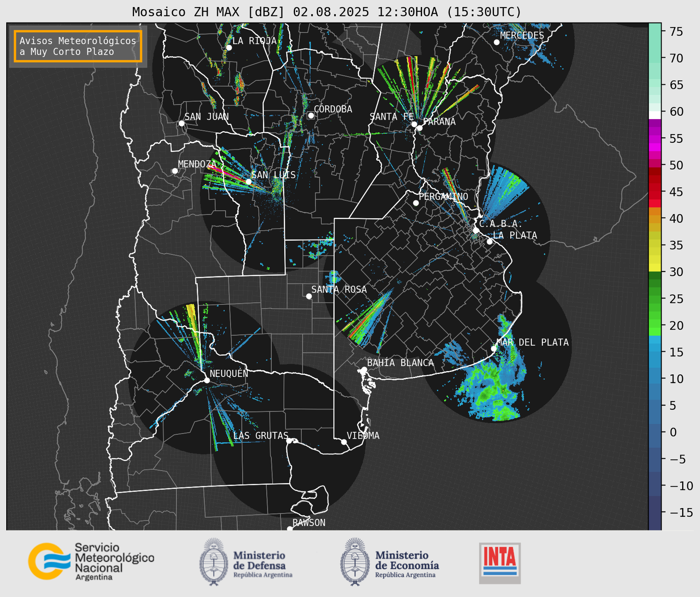Viewport: 700px width, 597px height.
Task: Click the San Luis city marker dot
Action: [249, 181]
